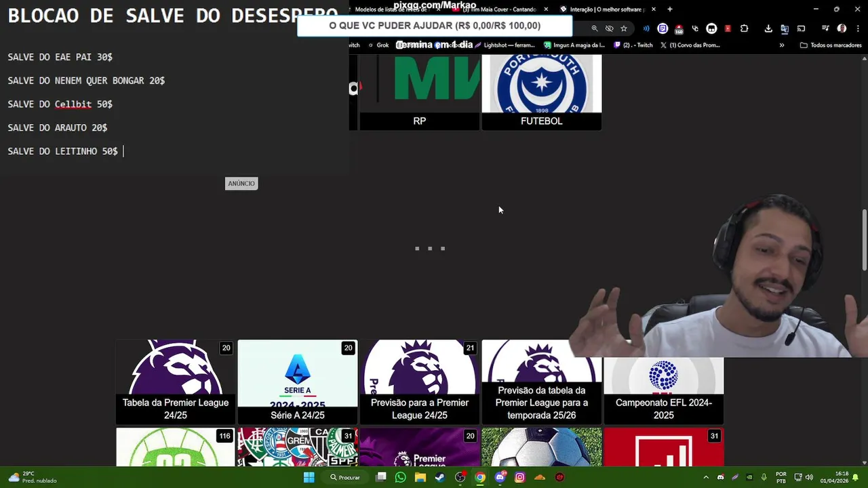This screenshot has height=488, width=868.
Task: Click the text 'SALVE DO EAE PAI 30$'
Action: click(x=60, y=57)
